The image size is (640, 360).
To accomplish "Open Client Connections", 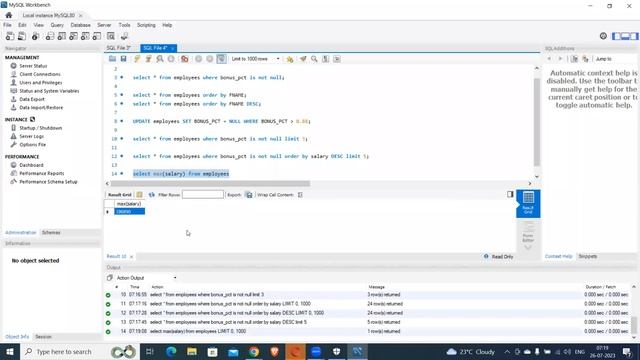I will (40, 74).
